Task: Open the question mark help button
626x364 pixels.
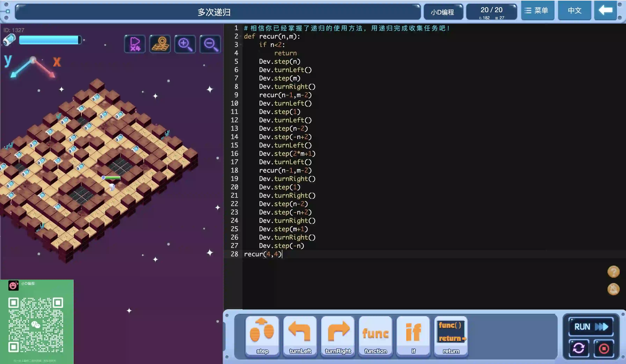Action: 613,272
